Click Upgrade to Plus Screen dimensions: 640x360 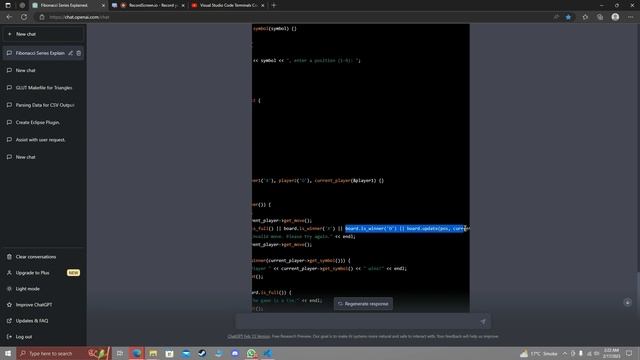[x=43, y=273]
